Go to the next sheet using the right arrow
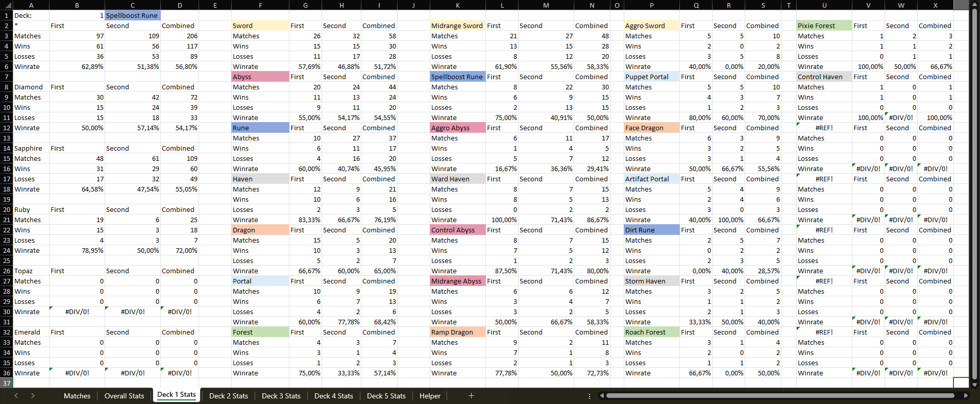 [33, 396]
